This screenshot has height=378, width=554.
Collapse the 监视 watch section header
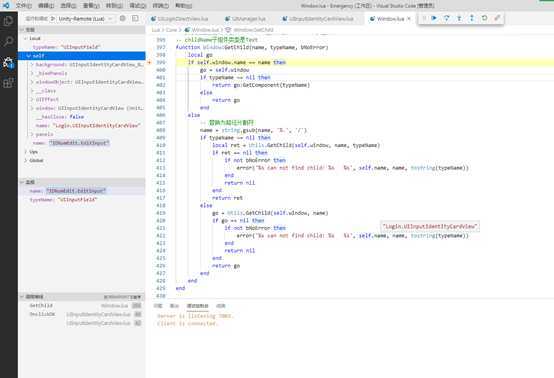coord(82,182)
